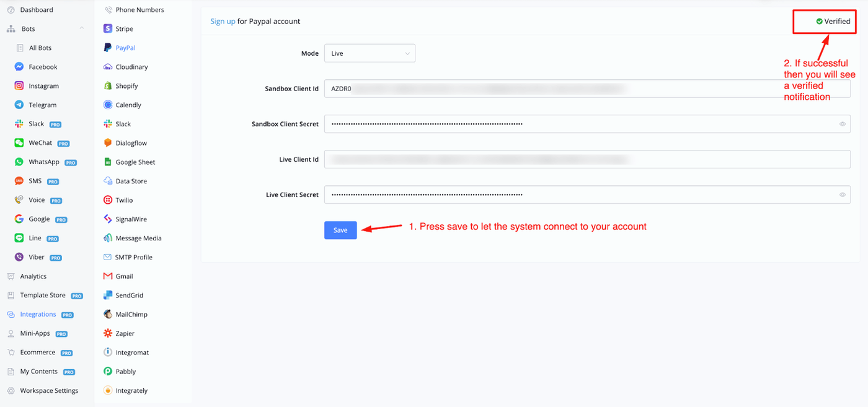Open the MailChimp integration icon

pos(108,314)
